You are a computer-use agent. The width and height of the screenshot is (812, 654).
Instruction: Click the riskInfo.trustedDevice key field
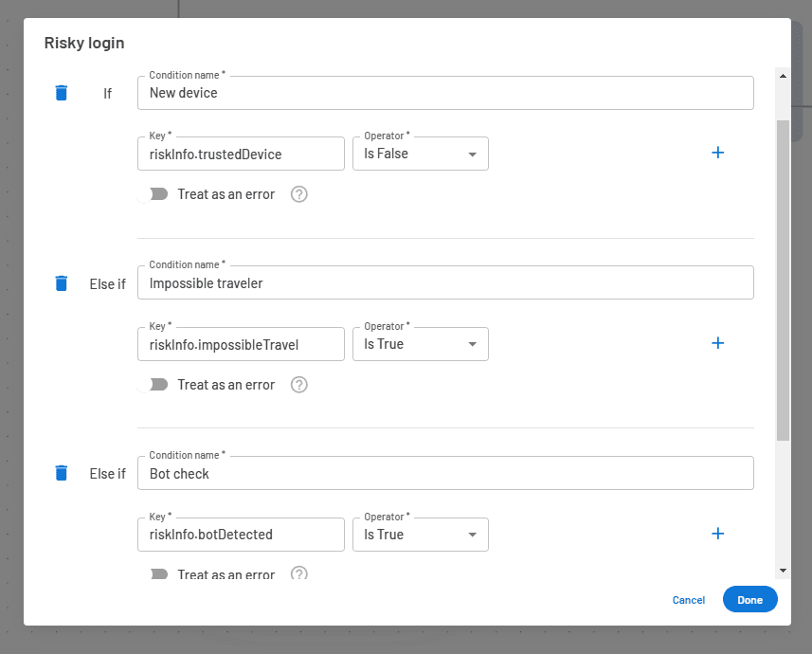click(x=241, y=154)
